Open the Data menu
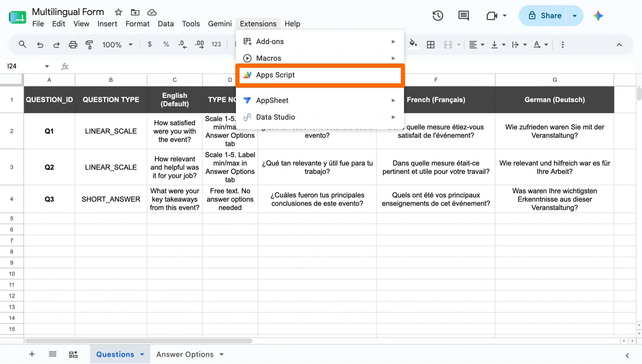Screen dimensions: 642x364 (x=166, y=24)
